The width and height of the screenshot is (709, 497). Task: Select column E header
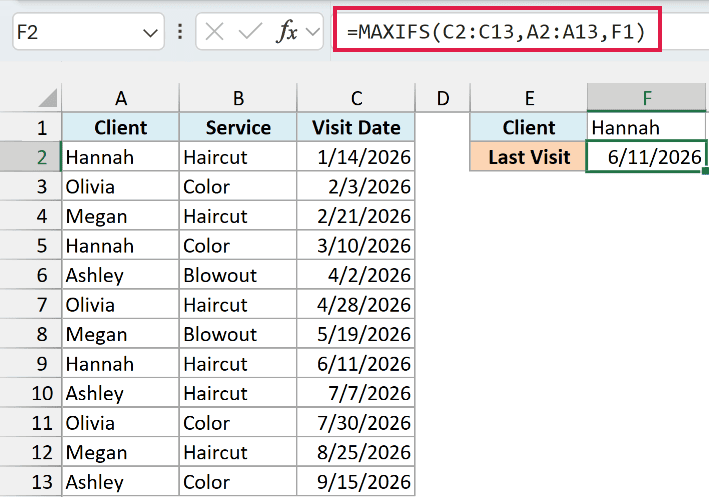[529, 98]
